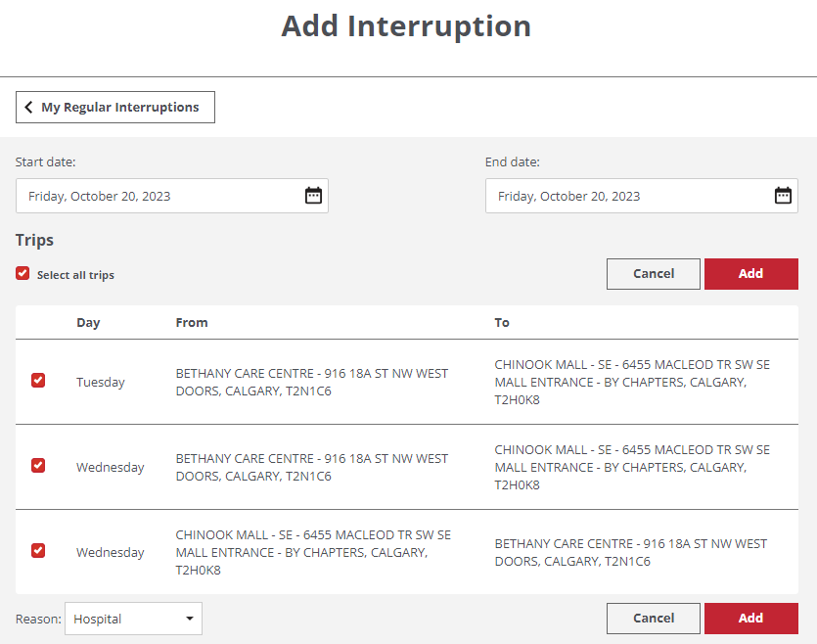The width and height of the screenshot is (817, 644).
Task: Click the top Add button
Action: 750,273
